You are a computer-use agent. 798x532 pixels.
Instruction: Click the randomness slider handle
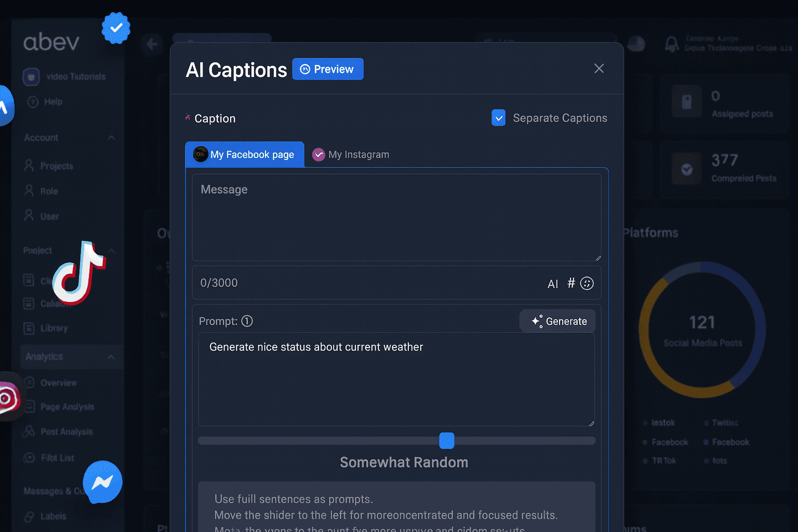click(447, 441)
